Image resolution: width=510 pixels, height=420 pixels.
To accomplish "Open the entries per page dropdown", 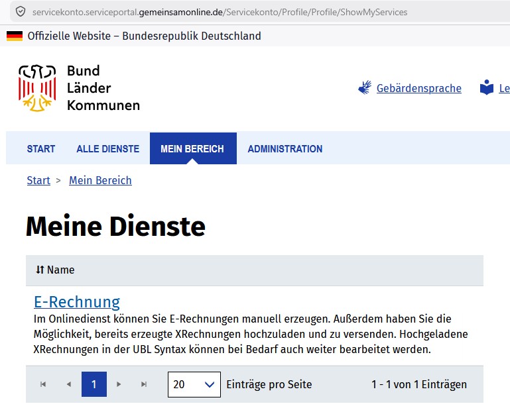I will pyautogui.click(x=194, y=385).
